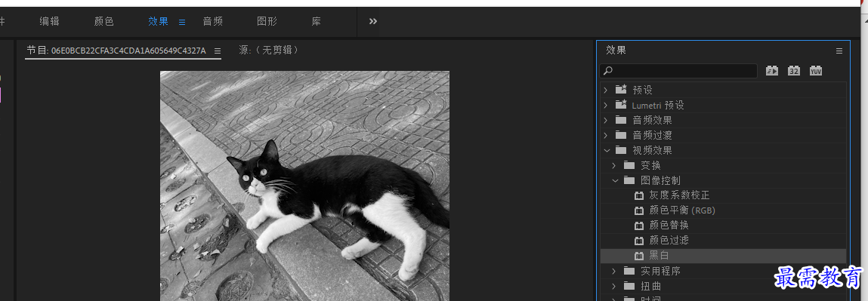Expand the 音频过渡 folder

[x=606, y=135]
